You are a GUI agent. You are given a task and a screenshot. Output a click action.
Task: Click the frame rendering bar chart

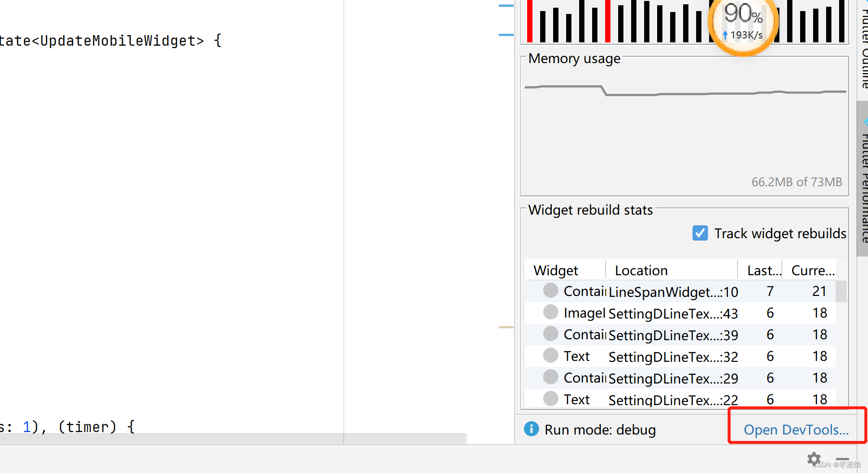tap(685, 21)
